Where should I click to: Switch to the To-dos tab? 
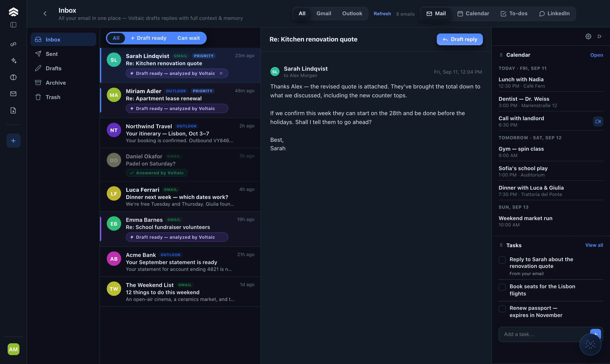tap(514, 14)
